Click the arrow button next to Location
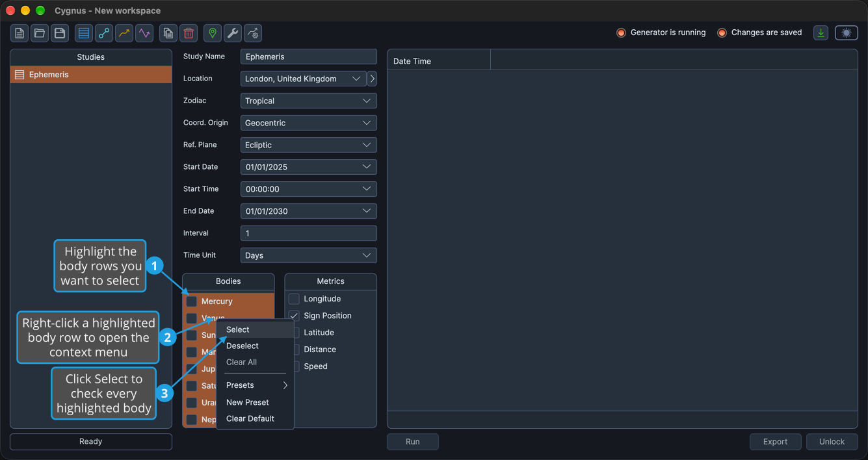 [372, 79]
